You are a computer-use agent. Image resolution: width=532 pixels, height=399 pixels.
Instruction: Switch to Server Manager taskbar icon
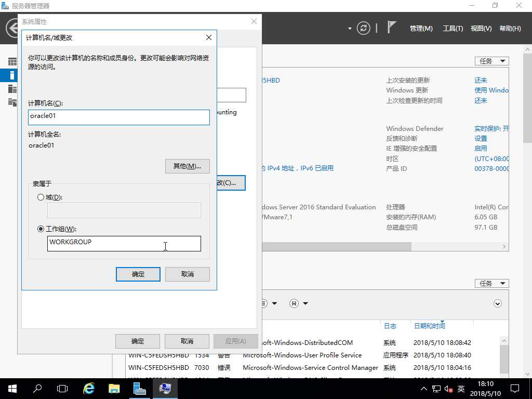pos(139,389)
